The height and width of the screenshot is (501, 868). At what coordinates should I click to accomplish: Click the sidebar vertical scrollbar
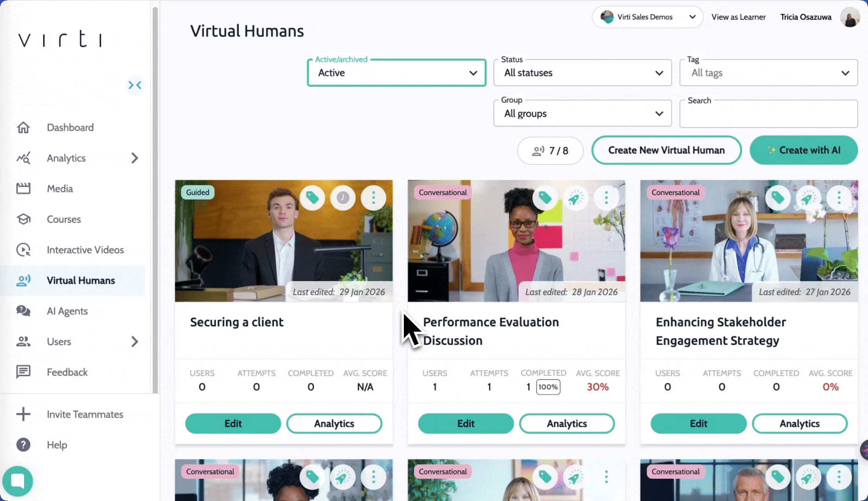[x=155, y=199]
